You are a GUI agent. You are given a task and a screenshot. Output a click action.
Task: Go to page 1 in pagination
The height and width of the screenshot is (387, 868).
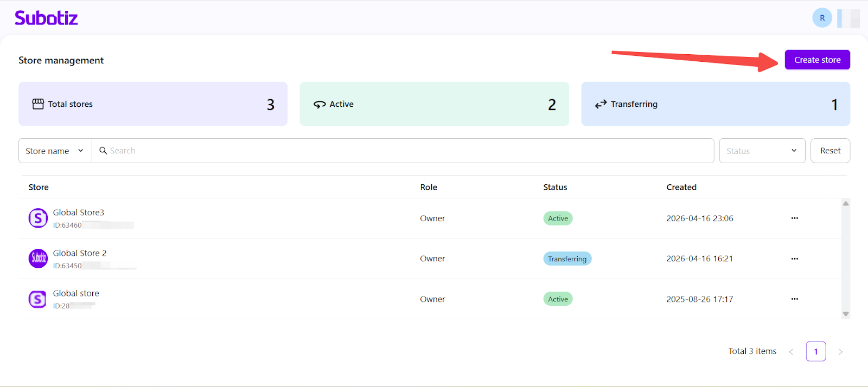pos(815,352)
